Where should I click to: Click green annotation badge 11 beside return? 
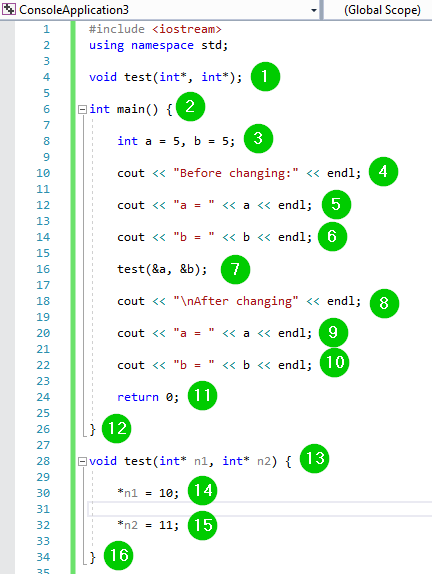tap(202, 395)
